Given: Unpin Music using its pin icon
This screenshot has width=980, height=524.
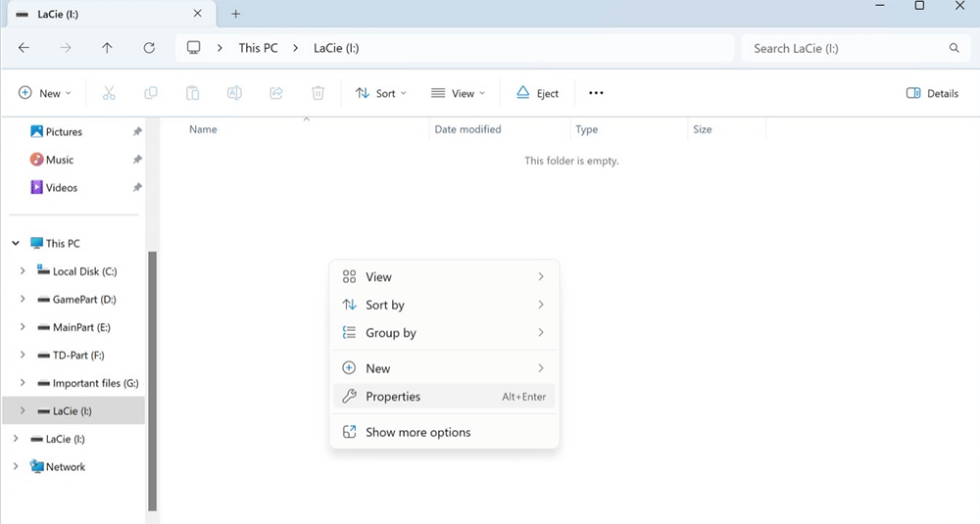Looking at the screenshot, I should 137,160.
